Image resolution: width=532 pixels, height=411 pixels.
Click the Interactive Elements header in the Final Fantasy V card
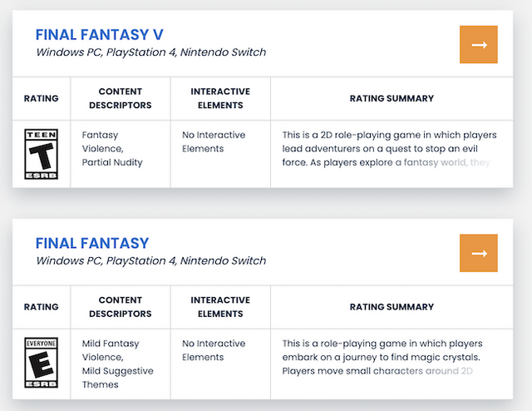220,98
